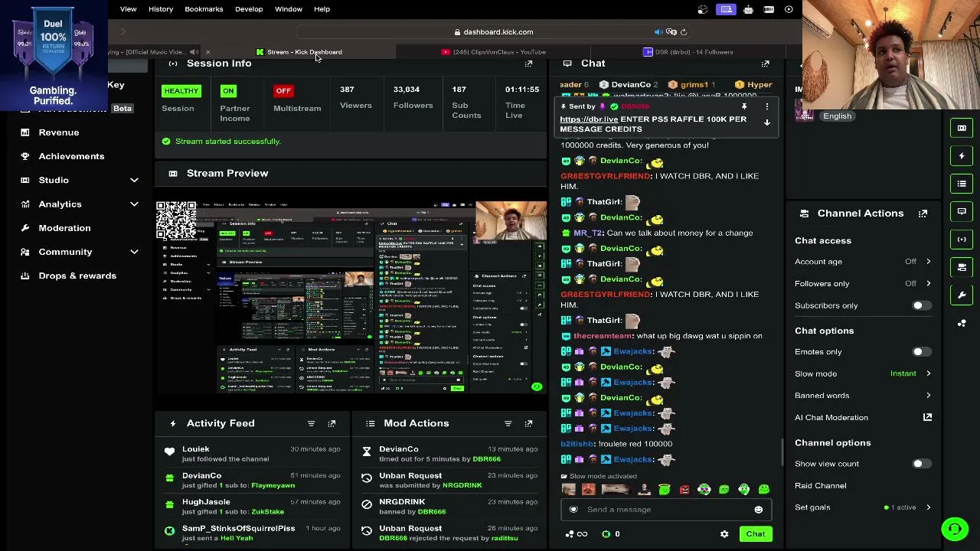Click Ewajacks username in last chat message
The height and width of the screenshot is (551, 980).
[633, 459]
